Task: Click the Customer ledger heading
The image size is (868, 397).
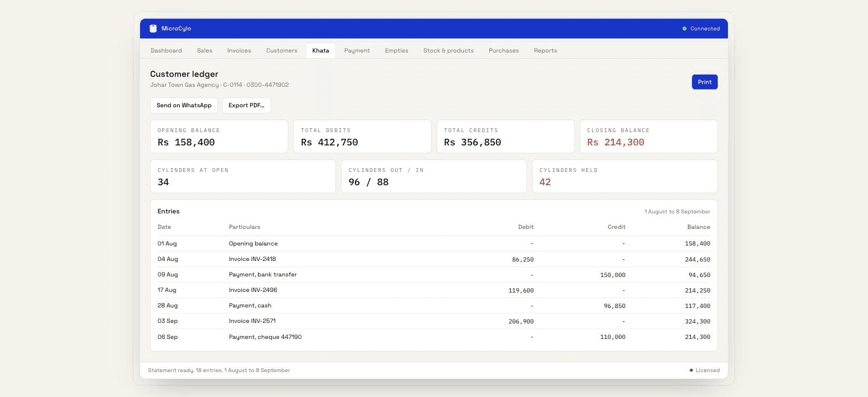Action: (x=184, y=74)
